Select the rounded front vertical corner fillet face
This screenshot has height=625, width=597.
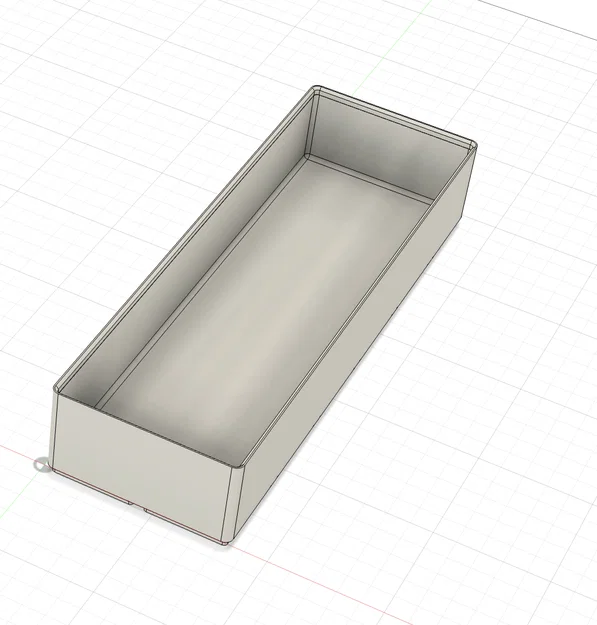click(x=232, y=506)
